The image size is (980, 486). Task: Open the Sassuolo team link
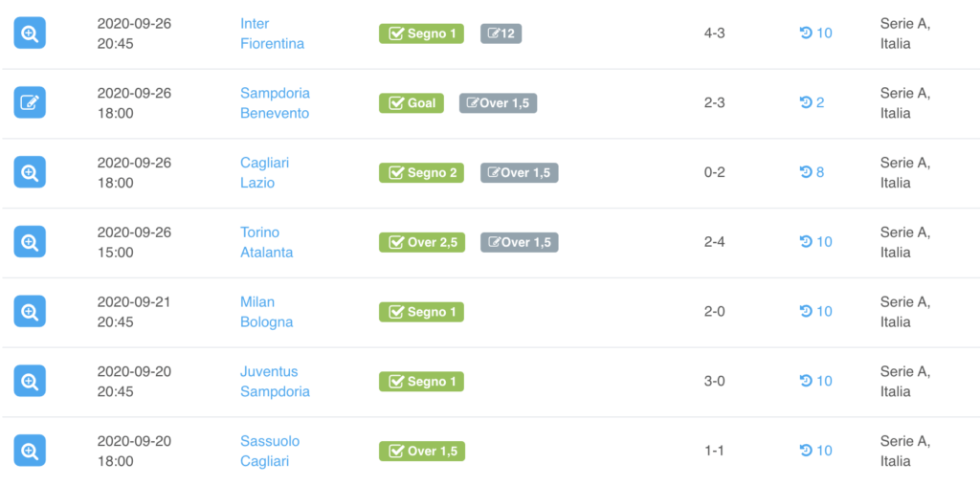click(270, 441)
